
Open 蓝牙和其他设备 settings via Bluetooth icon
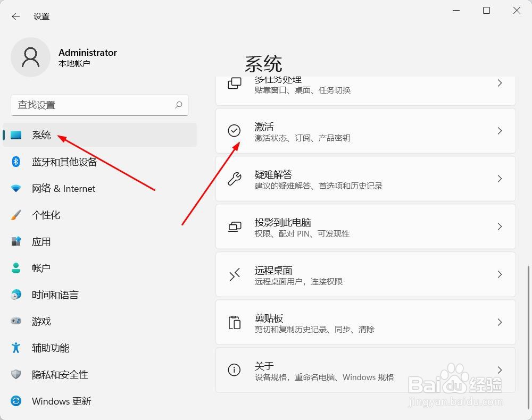[x=16, y=162]
